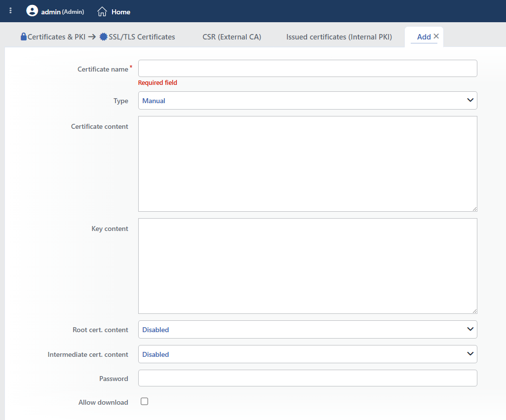Switch to the CSR (External CA) tab
This screenshot has width=506, height=420.
pyautogui.click(x=232, y=37)
